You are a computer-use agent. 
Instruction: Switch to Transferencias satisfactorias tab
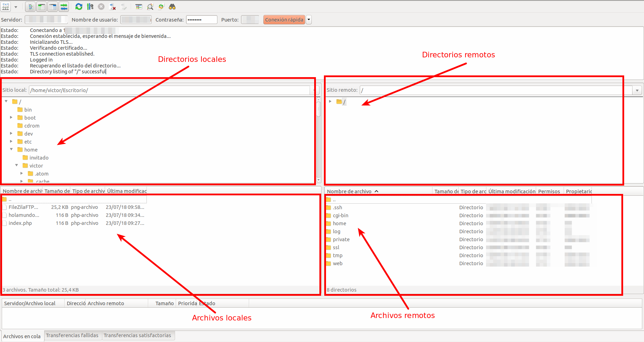point(137,335)
